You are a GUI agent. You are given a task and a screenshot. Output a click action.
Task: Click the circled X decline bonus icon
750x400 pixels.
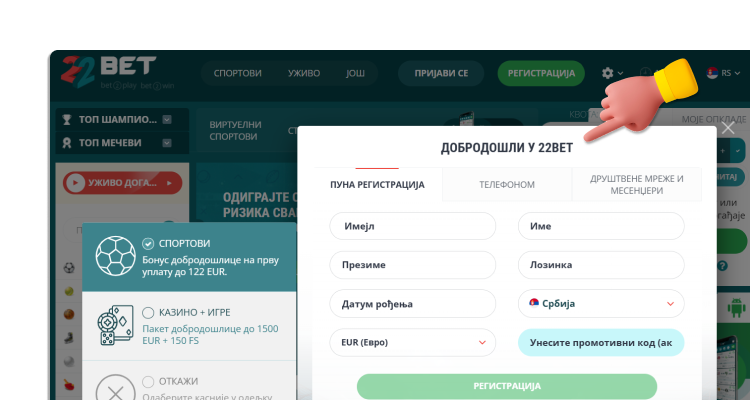[115, 391]
